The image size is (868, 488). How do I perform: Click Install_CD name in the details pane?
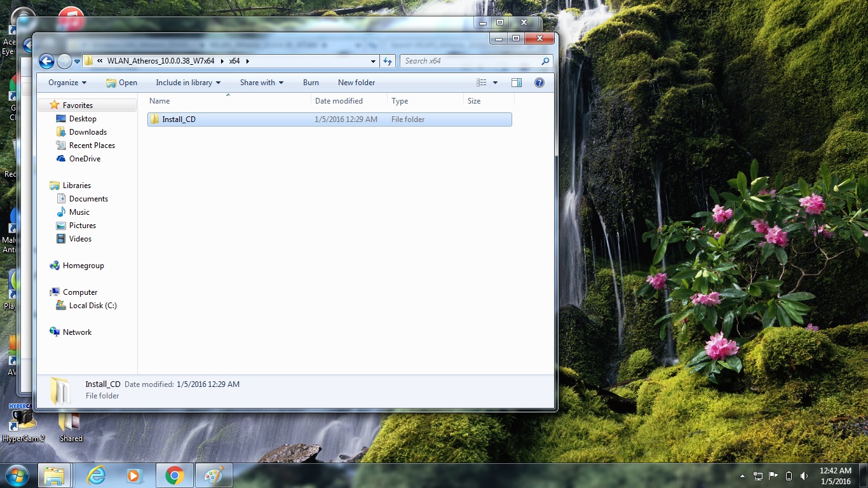tap(103, 384)
